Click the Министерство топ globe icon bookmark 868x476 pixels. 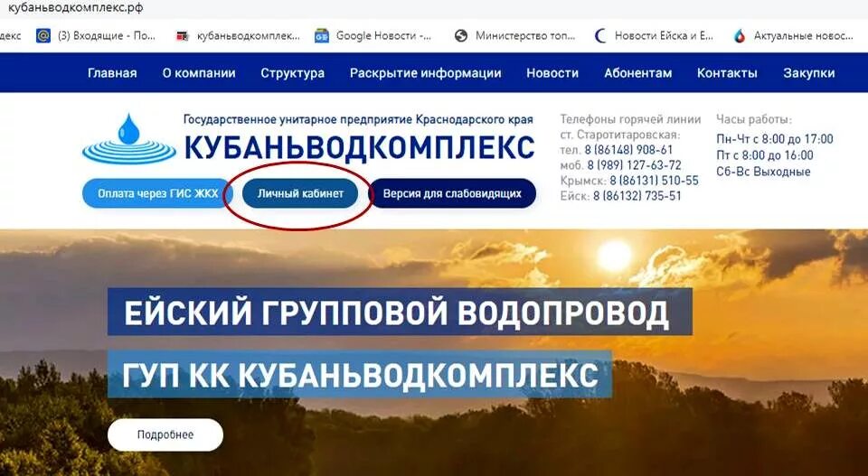pyautogui.click(x=461, y=36)
